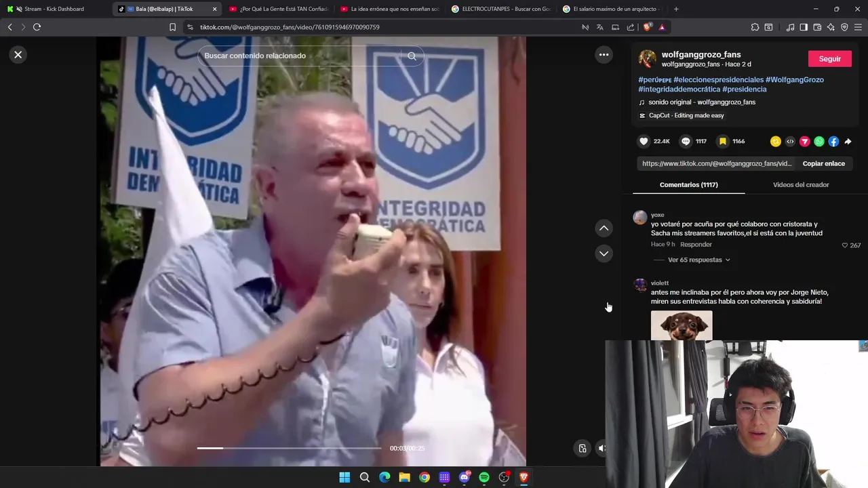The height and width of the screenshot is (488, 868).
Task: Repost video with yellow repost icon
Action: pyautogui.click(x=775, y=142)
